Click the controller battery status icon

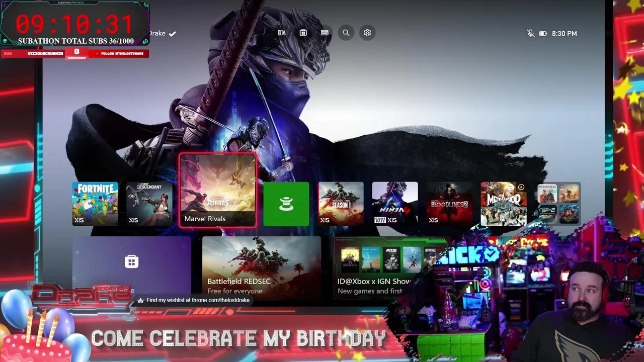pos(543,33)
